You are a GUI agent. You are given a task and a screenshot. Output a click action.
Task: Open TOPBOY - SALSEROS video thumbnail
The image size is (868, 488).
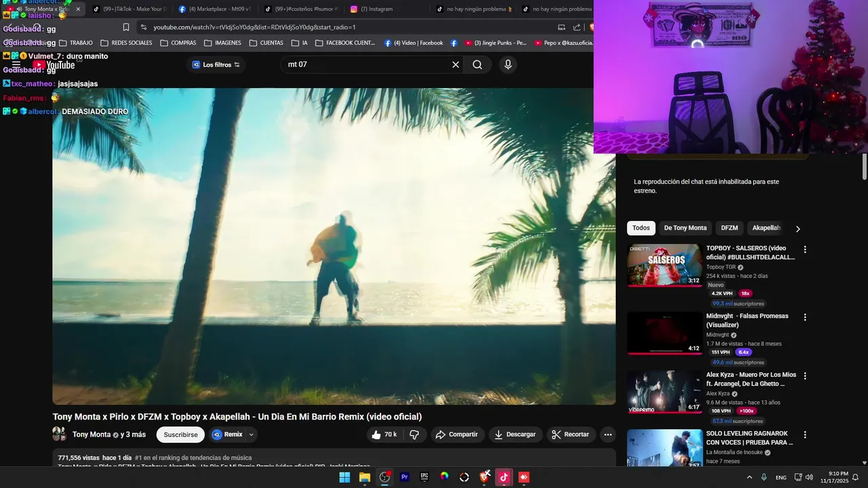tap(665, 265)
